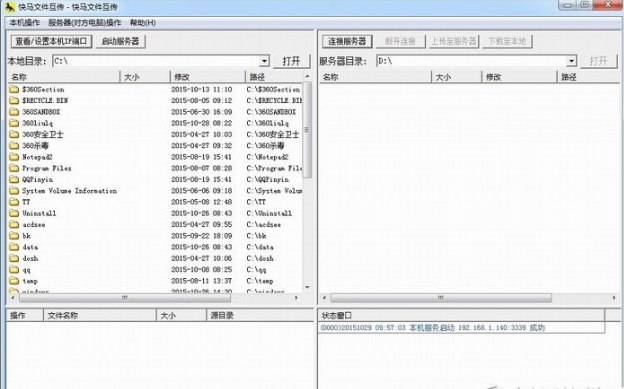The image size is (624, 389).
Task: Click the temp folder icon
Action: pyautogui.click(x=14, y=281)
